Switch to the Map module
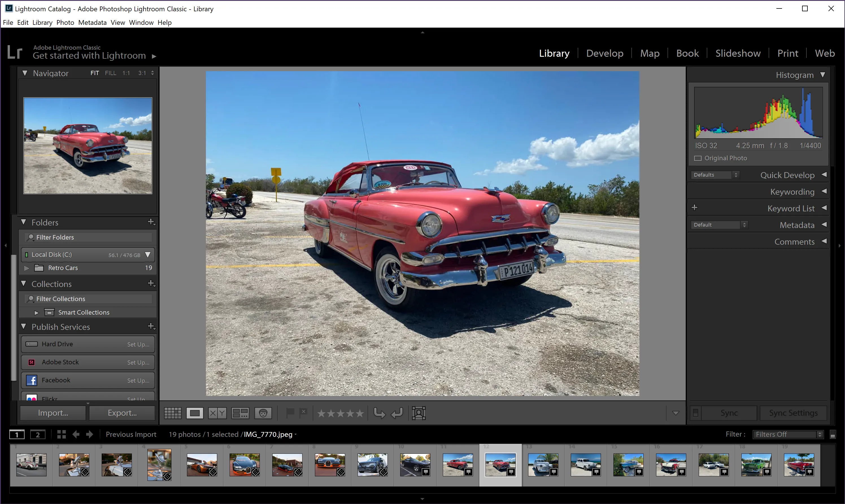This screenshot has height=504, width=845. 649,53
